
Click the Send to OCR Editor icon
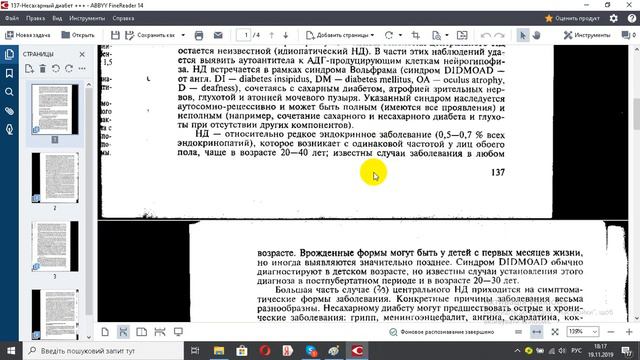[462, 35]
